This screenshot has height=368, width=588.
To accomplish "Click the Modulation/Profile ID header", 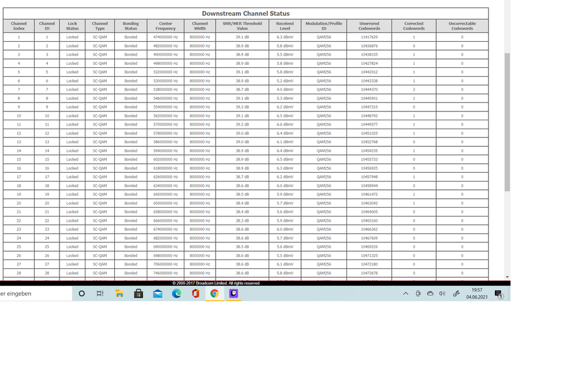I will pyautogui.click(x=323, y=26).
